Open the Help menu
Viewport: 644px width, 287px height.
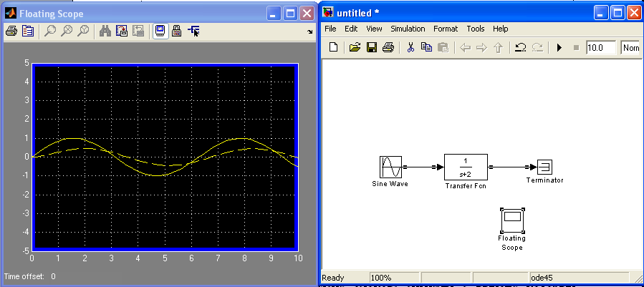coord(500,29)
